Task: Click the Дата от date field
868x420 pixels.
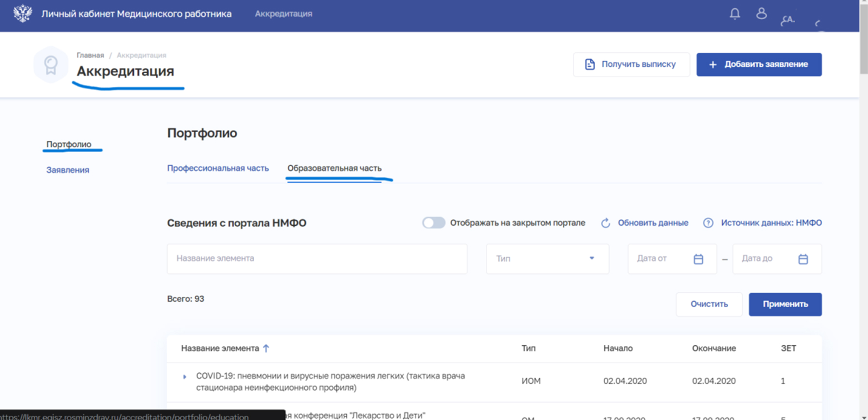Action: point(672,259)
